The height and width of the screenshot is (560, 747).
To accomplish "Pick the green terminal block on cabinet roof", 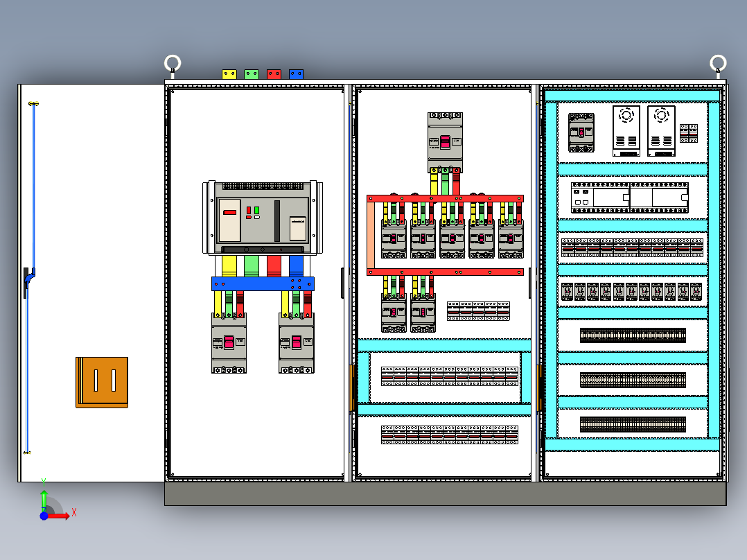I will coord(252,74).
